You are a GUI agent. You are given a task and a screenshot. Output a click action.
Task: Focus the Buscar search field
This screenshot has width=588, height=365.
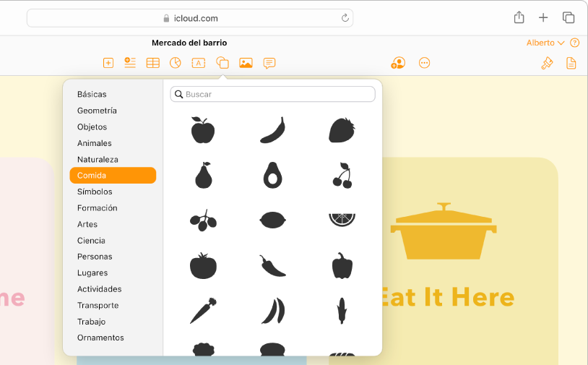pos(272,94)
